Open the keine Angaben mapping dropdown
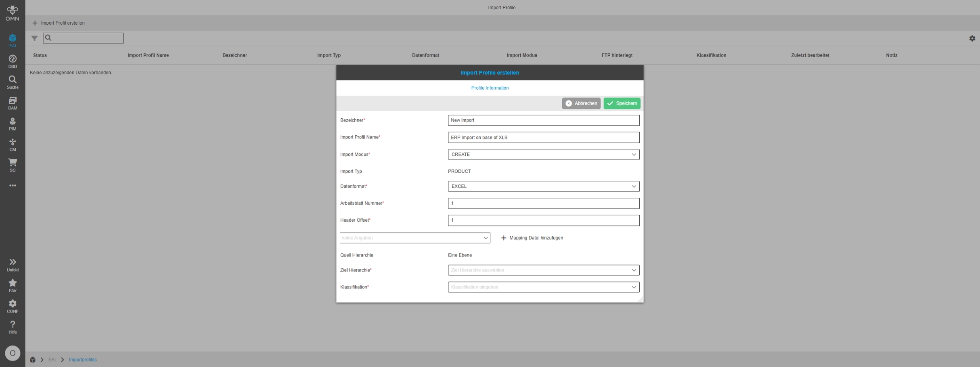Screen dimensions: 980x367 point(415,238)
